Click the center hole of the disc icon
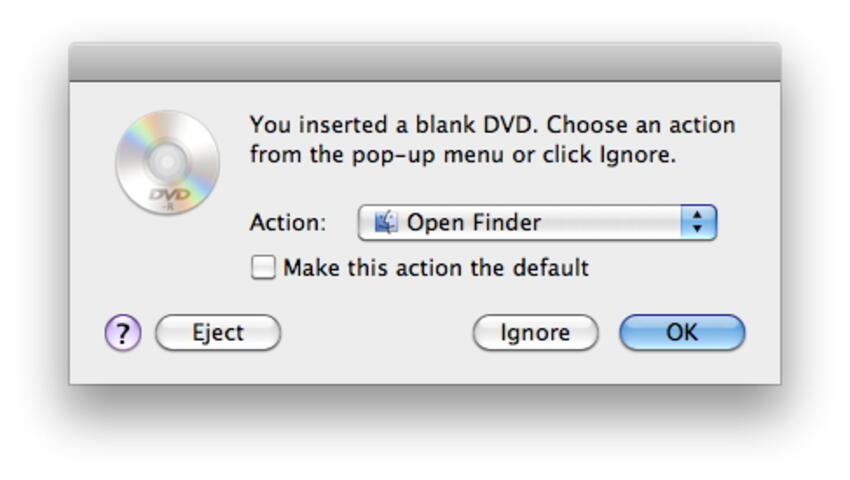 coord(168,162)
